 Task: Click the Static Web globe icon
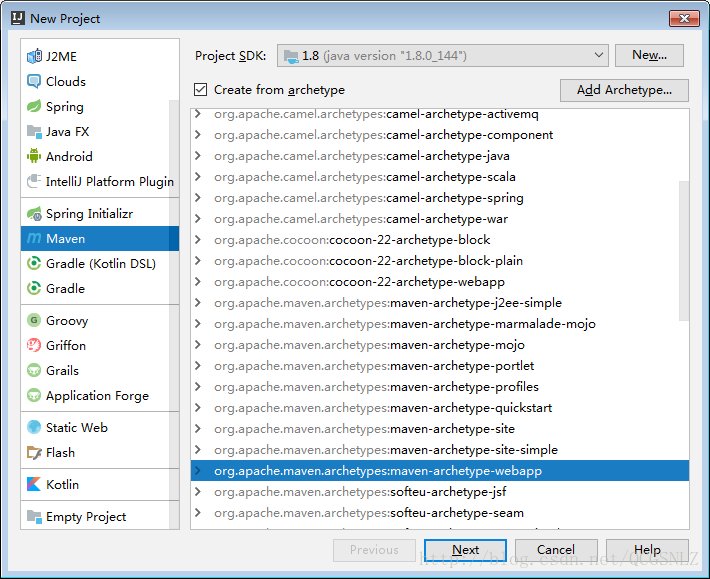(x=34, y=427)
